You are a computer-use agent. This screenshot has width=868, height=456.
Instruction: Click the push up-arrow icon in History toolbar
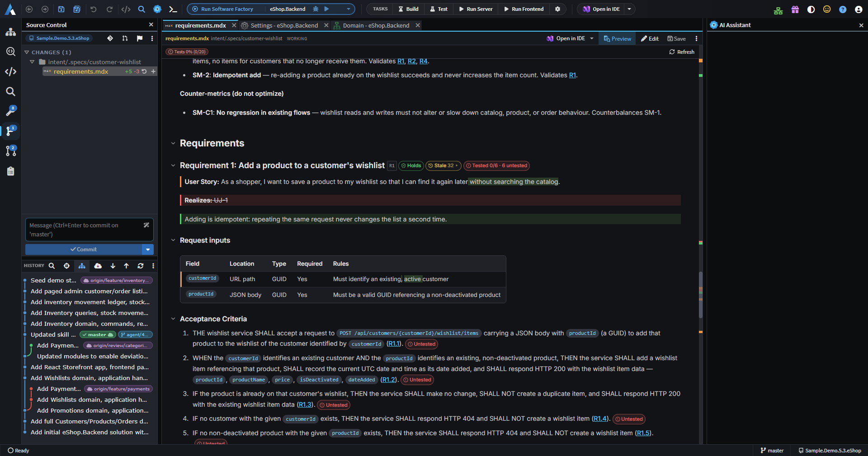point(127,266)
